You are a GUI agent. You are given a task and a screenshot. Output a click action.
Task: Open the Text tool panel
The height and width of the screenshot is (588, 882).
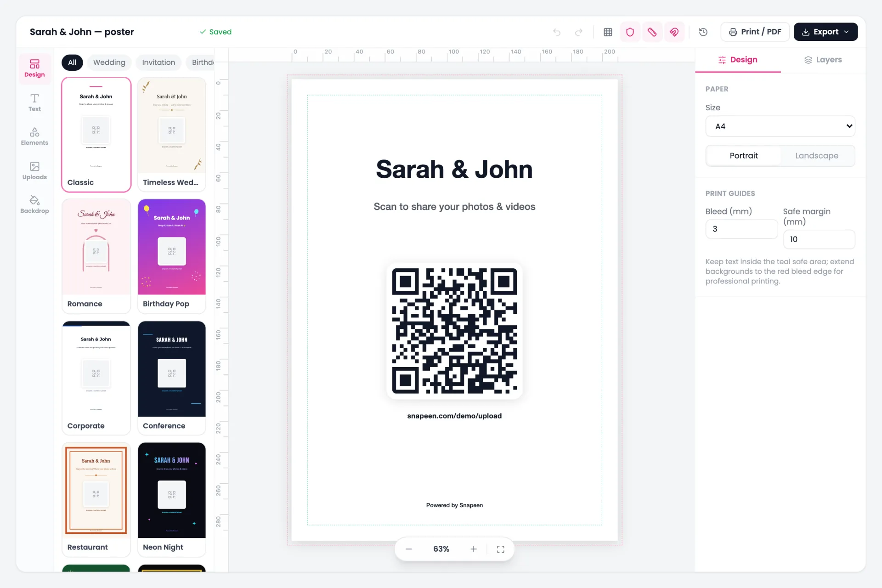[x=34, y=103]
